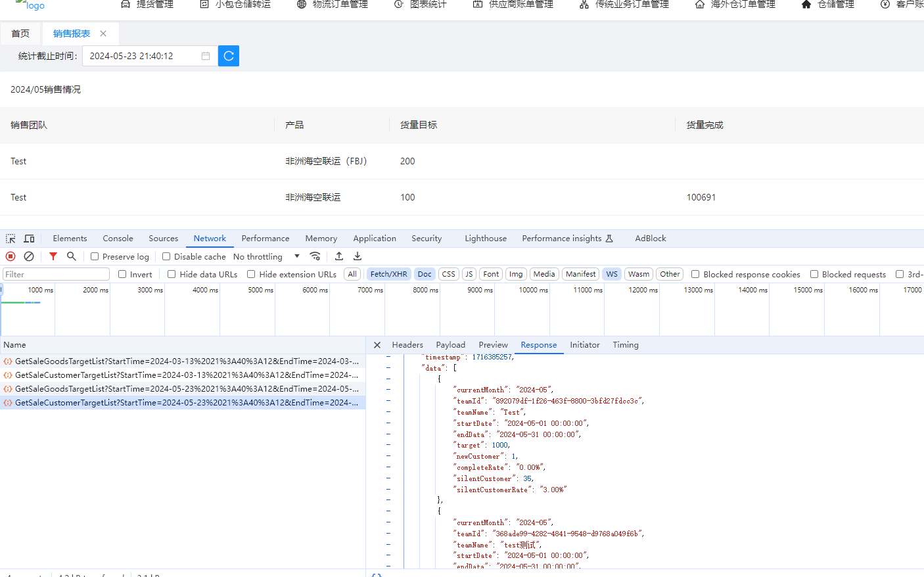Click the network Filter text input

click(x=56, y=274)
